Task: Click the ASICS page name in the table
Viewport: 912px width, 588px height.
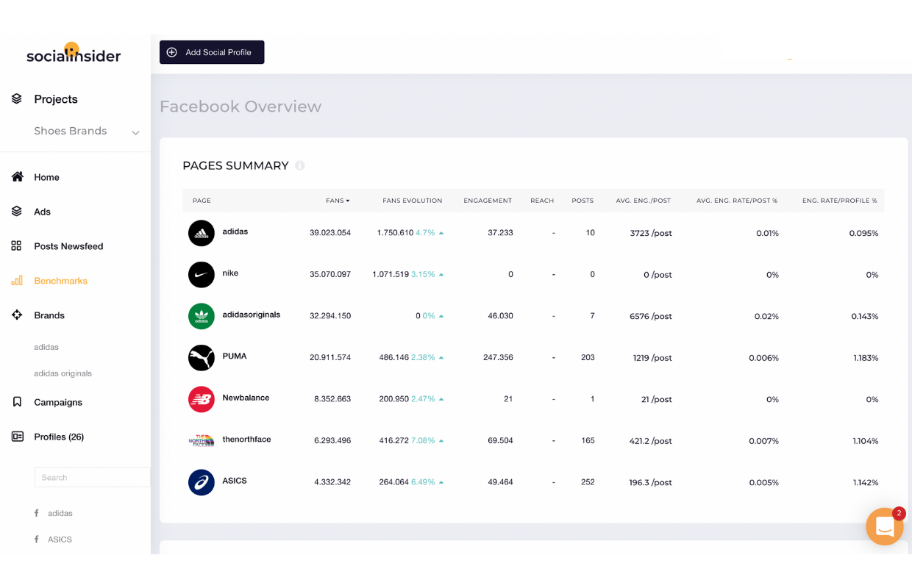Action: click(235, 481)
